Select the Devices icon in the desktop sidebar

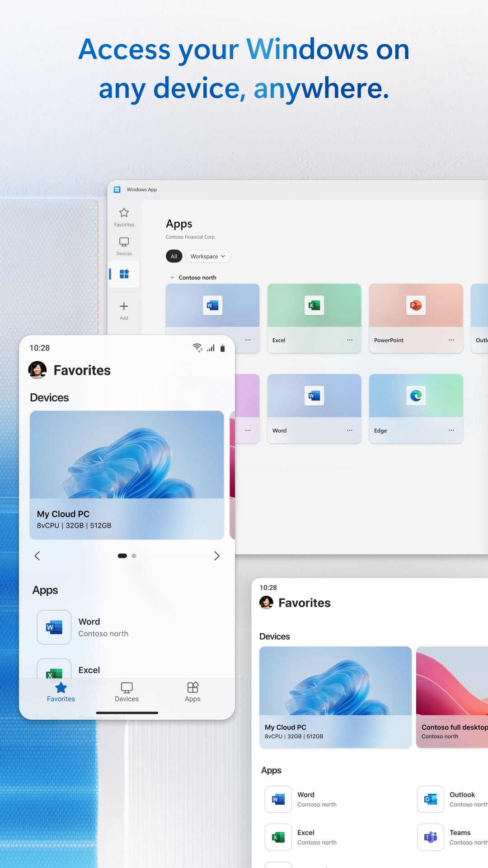[x=124, y=246]
